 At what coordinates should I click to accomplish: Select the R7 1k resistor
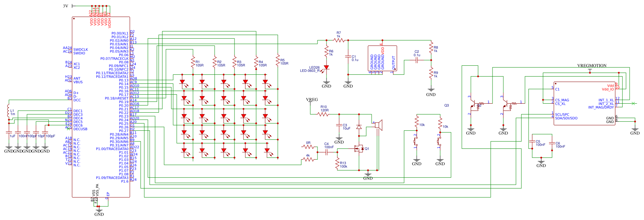pos(339,40)
